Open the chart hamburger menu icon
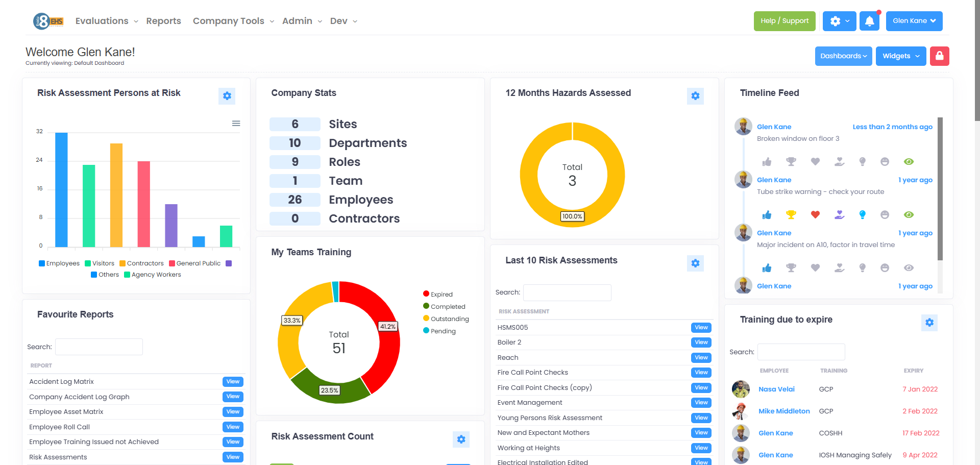This screenshot has width=980, height=465. [x=236, y=124]
